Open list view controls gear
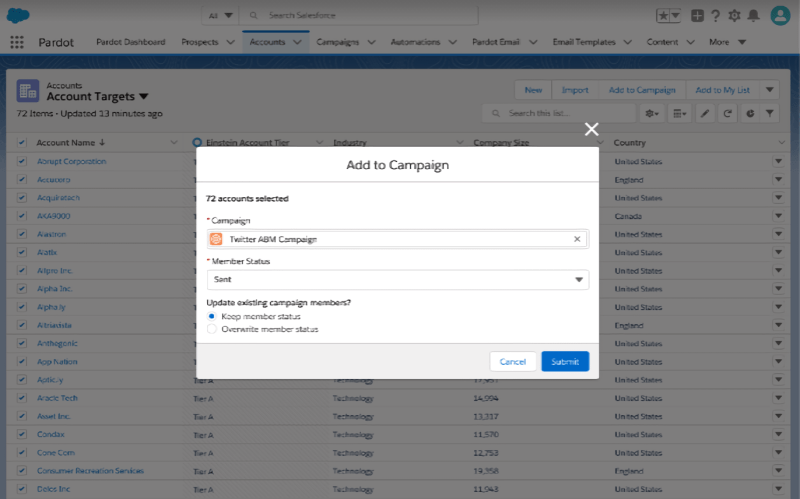 (x=652, y=113)
